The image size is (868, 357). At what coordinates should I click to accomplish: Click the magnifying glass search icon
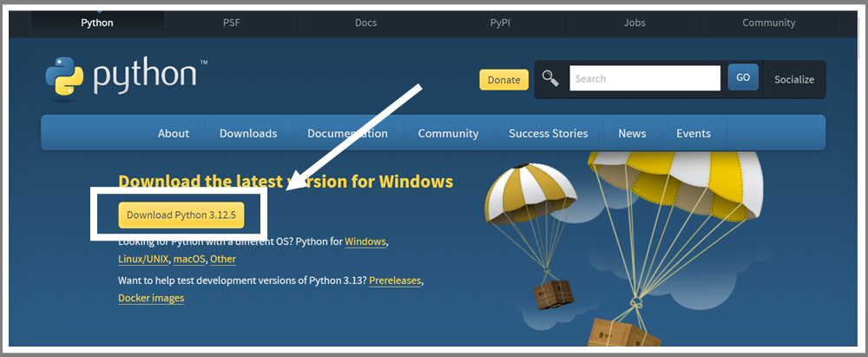click(x=550, y=79)
